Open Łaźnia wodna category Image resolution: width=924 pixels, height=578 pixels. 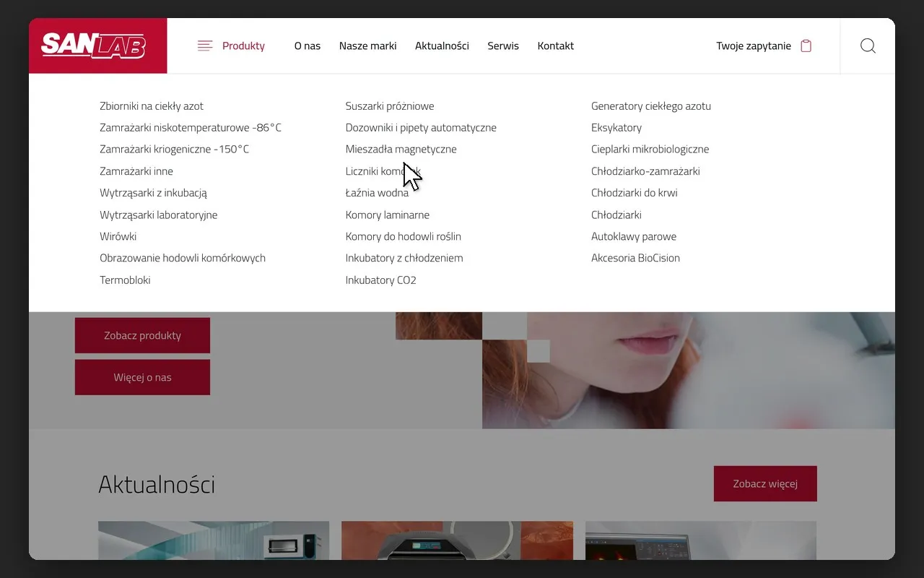(377, 193)
